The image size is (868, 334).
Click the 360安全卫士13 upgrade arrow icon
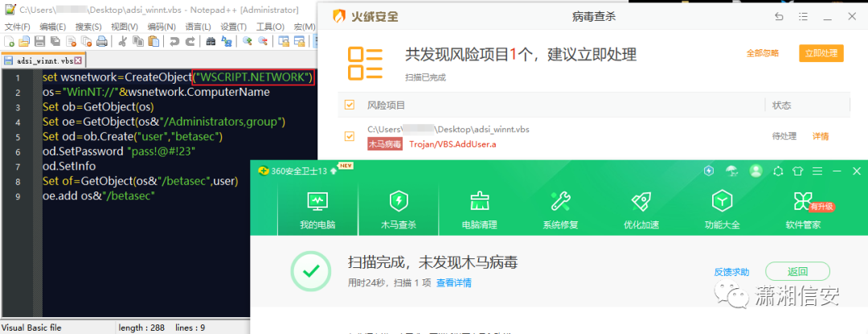[334, 171]
